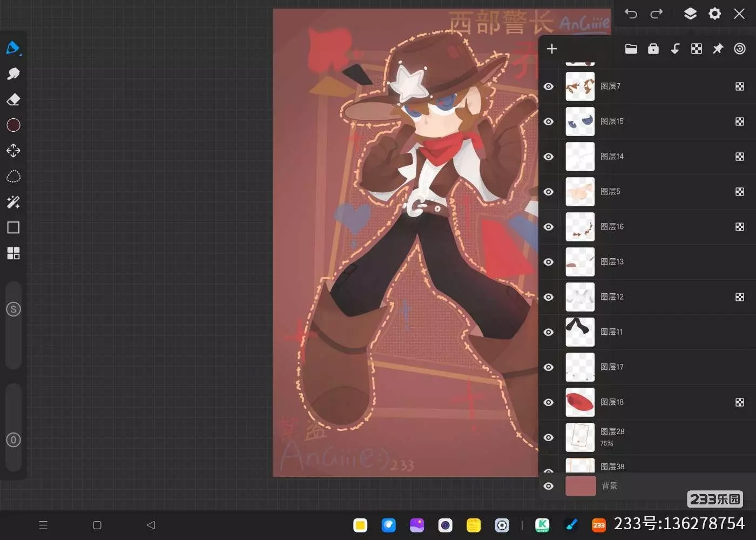Select the magic wand tool

pos(13,202)
